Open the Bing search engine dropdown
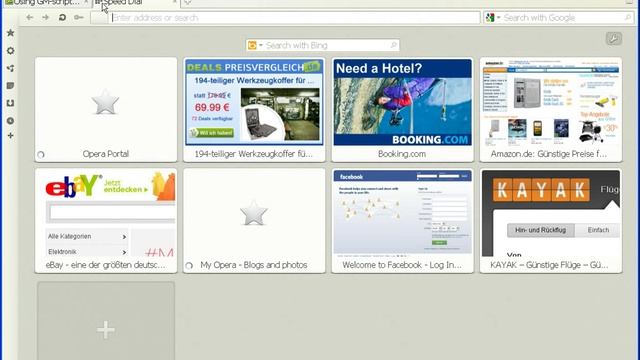The image size is (640, 360). pyautogui.click(x=260, y=45)
